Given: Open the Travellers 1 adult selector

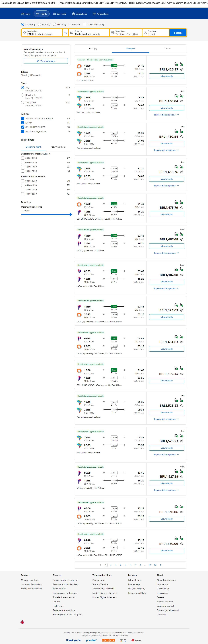Looking at the screenshot, I should pyautogui.click(x=155, y=33).
